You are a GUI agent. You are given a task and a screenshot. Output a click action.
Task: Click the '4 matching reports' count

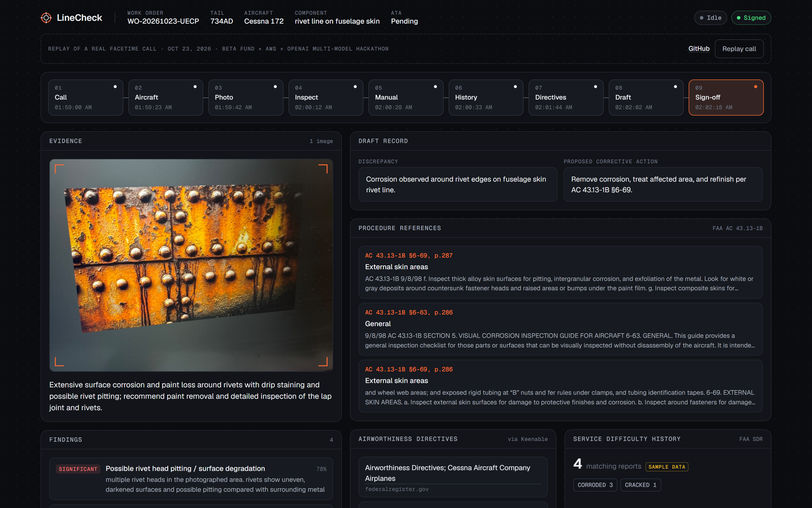point(607,465)
